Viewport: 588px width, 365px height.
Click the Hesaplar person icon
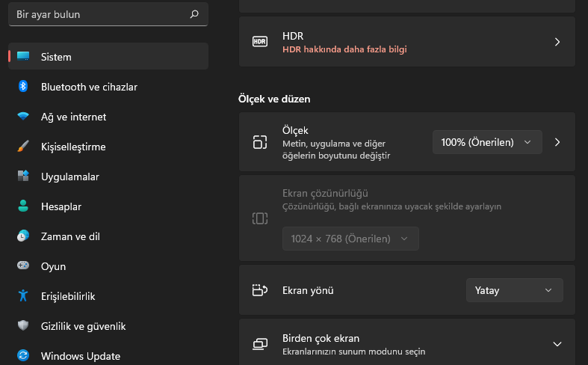(x=23, y=206)
